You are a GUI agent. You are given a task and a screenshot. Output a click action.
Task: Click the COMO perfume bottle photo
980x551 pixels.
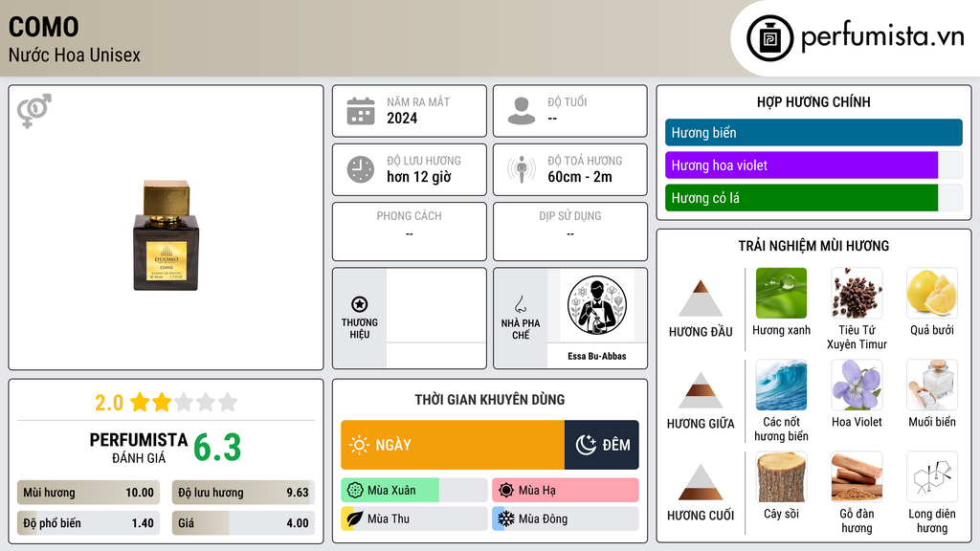[166, 235]
